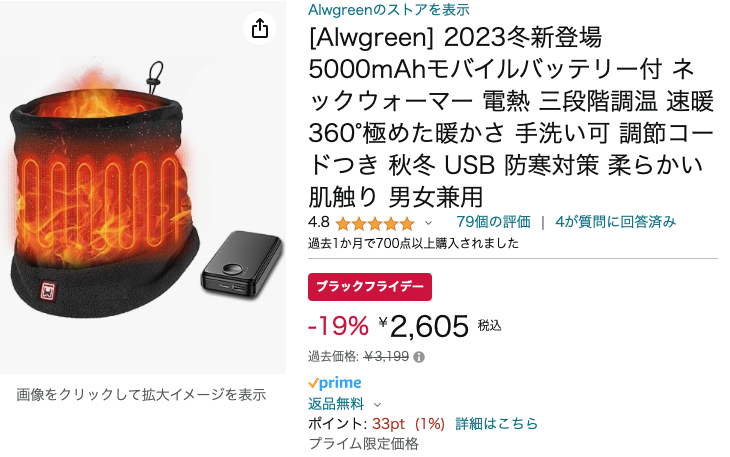Screen dimensions: 730x457
Task: Click the power bank in product photo
Action: [242, 263]
